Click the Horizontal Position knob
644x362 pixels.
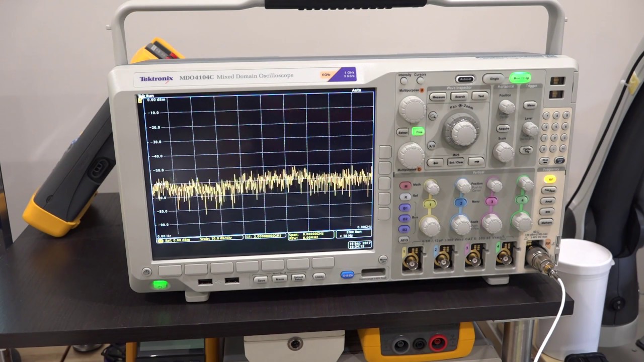coord(507,107)
